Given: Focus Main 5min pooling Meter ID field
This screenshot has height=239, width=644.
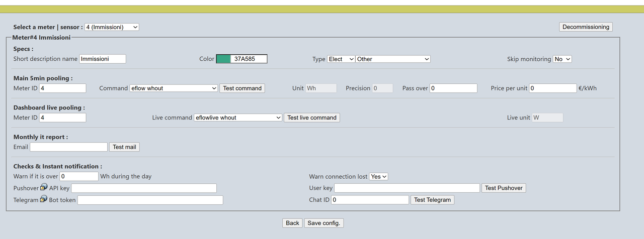Looking at the screenshot, I should [x=63, y=88].
